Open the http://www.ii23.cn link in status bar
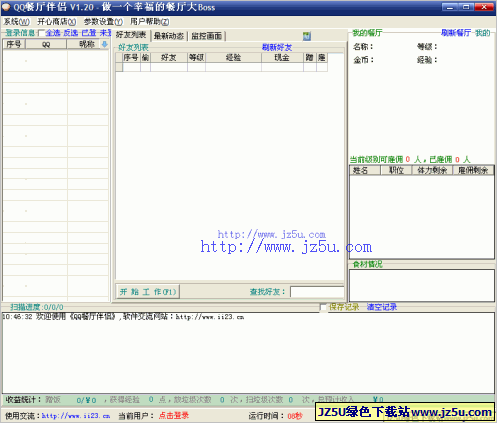 (x=76, y=416)
